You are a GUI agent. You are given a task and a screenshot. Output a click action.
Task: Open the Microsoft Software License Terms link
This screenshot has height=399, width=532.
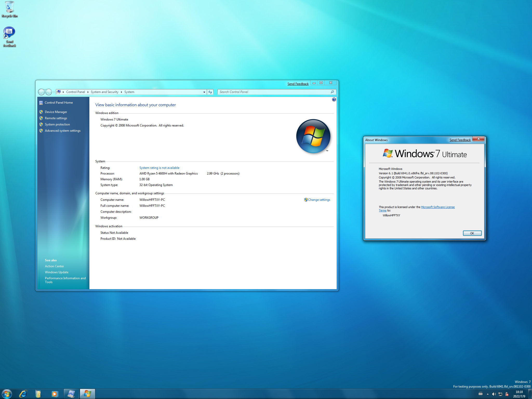tap(438, 207)
